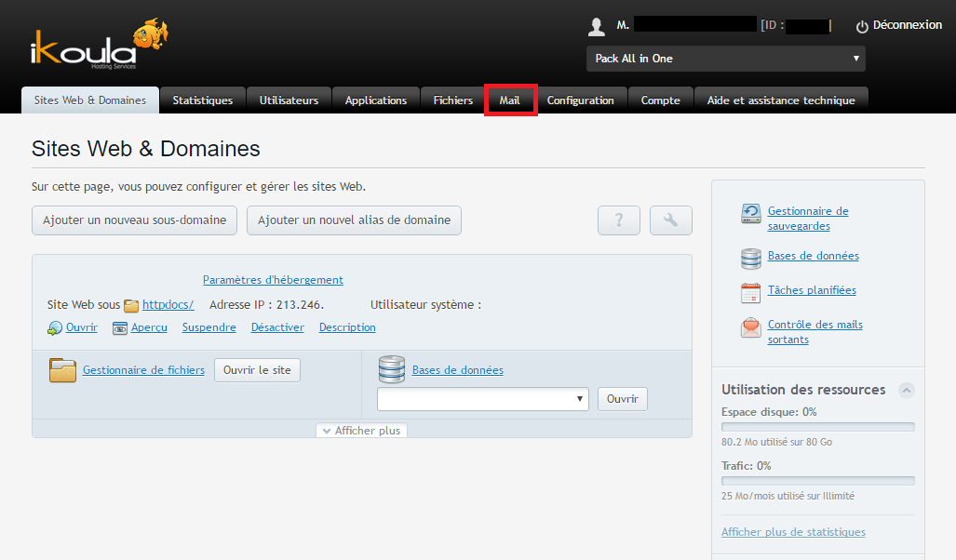Click the Contrôle des mails sortants envelope icon

pyautogui.click(x=751, y=328)
